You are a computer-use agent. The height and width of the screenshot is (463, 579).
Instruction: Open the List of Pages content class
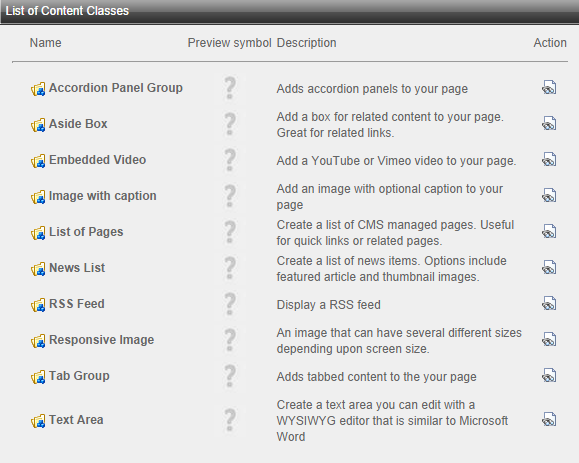click(x=86, y=232)
